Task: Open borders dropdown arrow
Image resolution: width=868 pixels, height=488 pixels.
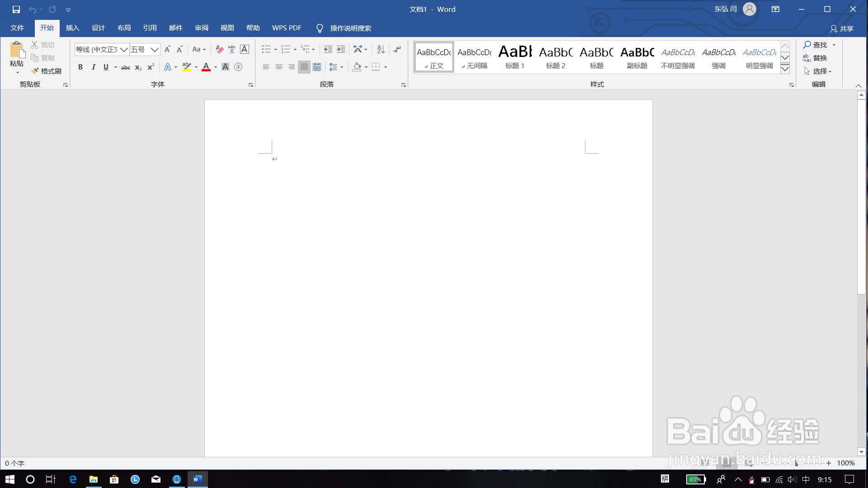Action: (386, 67)
